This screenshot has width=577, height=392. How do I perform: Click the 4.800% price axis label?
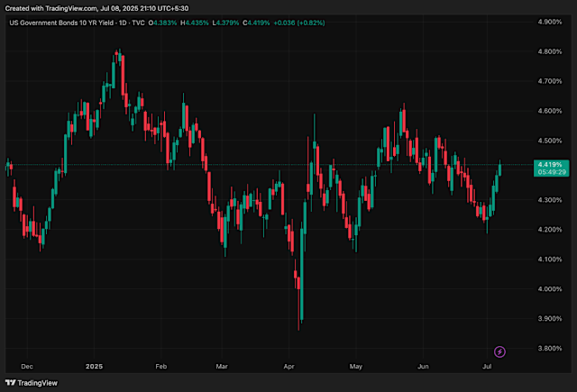pos(550,51)
